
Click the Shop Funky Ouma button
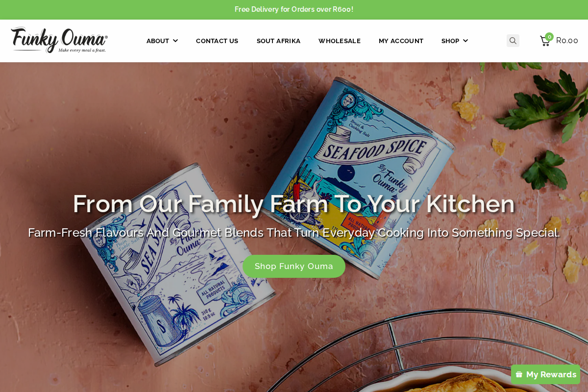294,266
